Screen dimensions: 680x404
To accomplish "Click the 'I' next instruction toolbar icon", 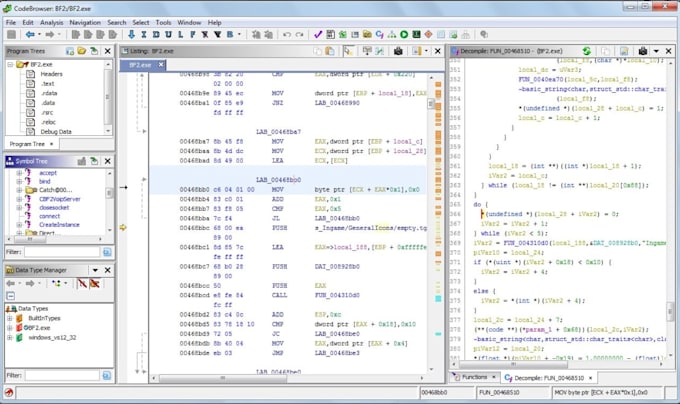I will [x=144, y=35].
